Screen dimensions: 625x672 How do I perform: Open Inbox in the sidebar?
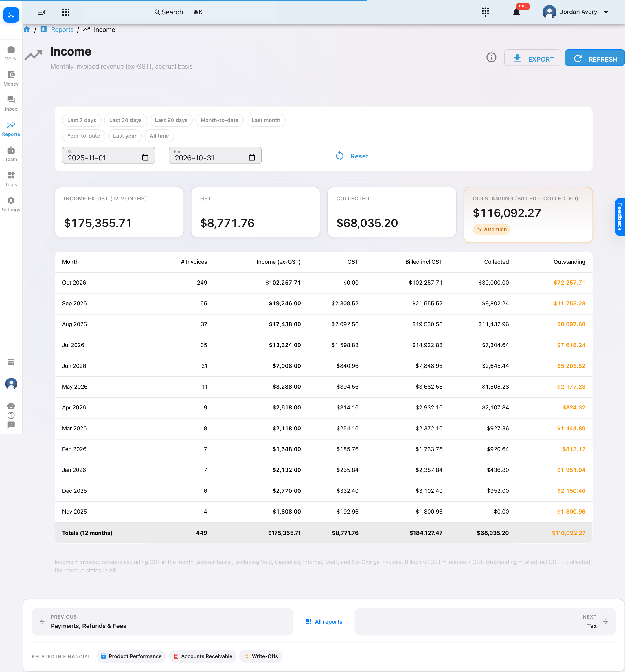[x=11, y=104]
